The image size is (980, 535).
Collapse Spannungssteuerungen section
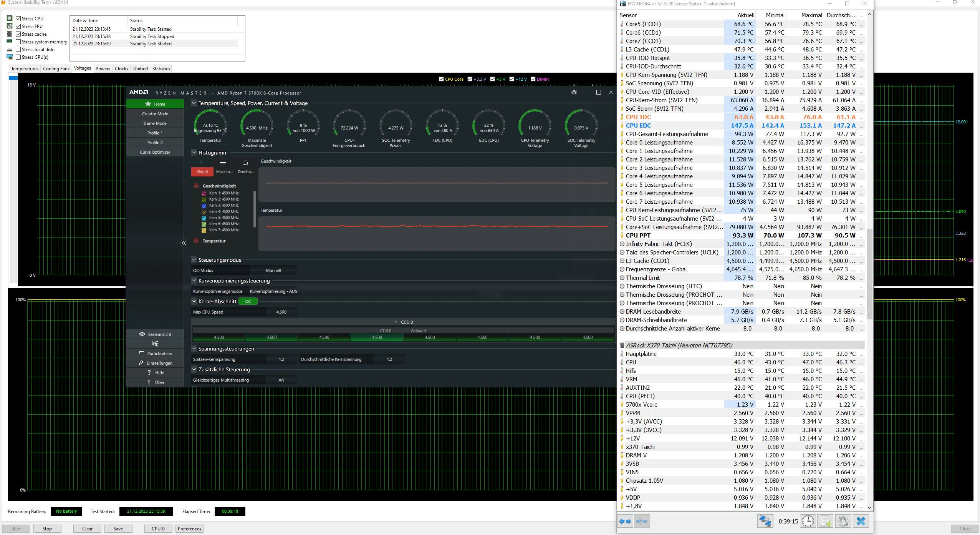pos(194,349)
